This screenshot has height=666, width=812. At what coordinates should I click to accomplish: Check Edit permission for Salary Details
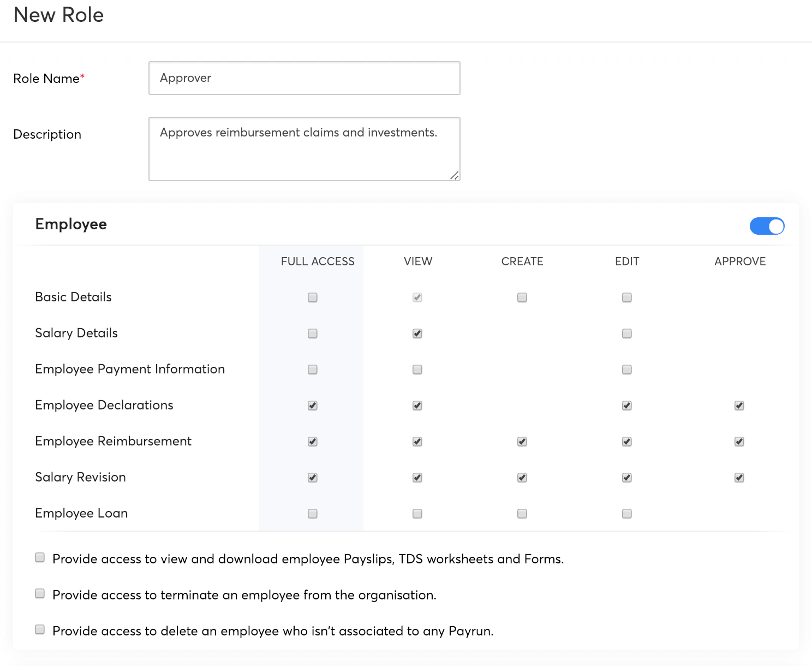pos(627,334)
